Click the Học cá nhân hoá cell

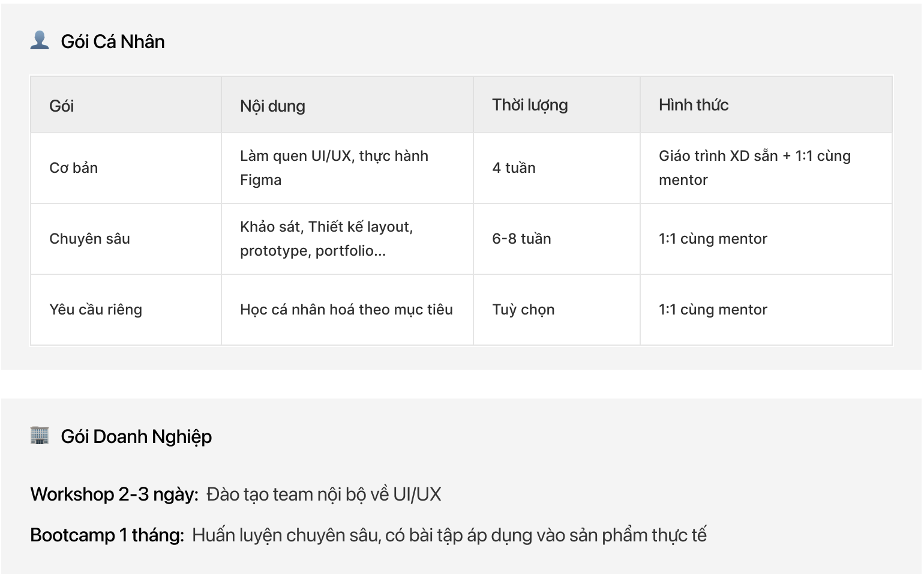click(x=347, y=310)
